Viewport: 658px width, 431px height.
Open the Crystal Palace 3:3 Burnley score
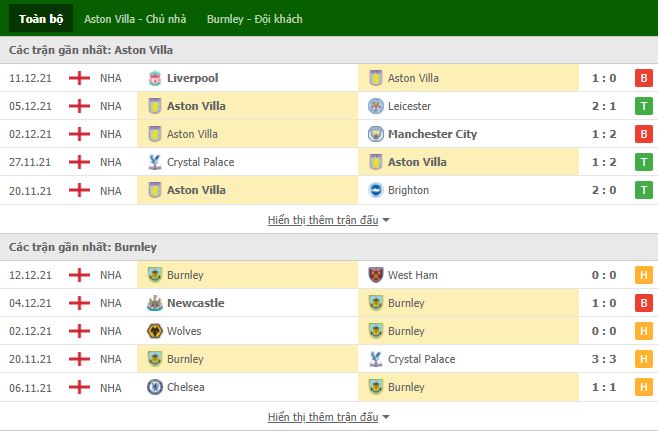click(604, 359)
